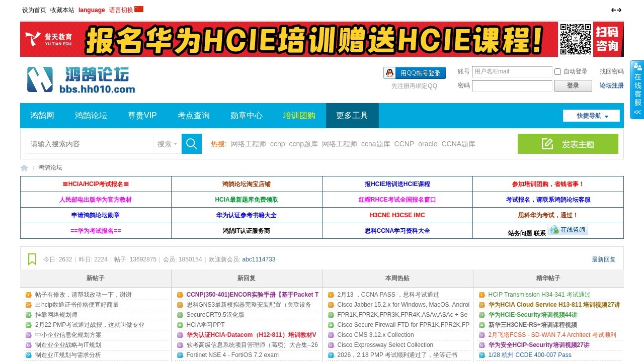The width and height of the screenshot is (644, 362).
Task: Click the online consultation chat icon
Action: [568, 230]
